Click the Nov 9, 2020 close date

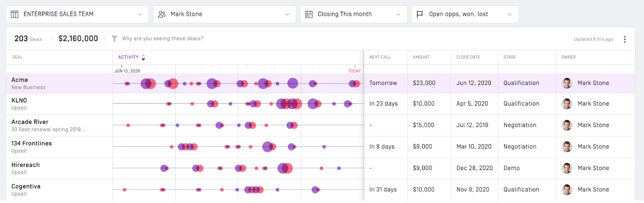tap(473, 190)
